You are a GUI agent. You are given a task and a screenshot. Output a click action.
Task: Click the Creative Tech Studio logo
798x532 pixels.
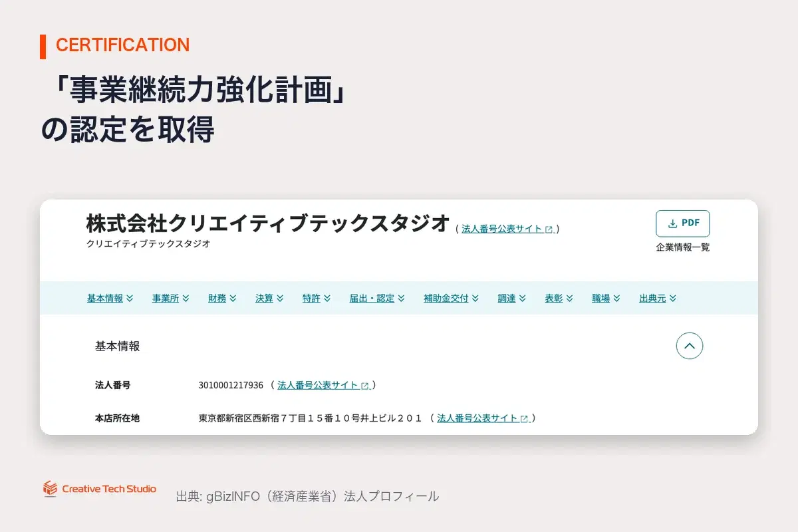100,489
